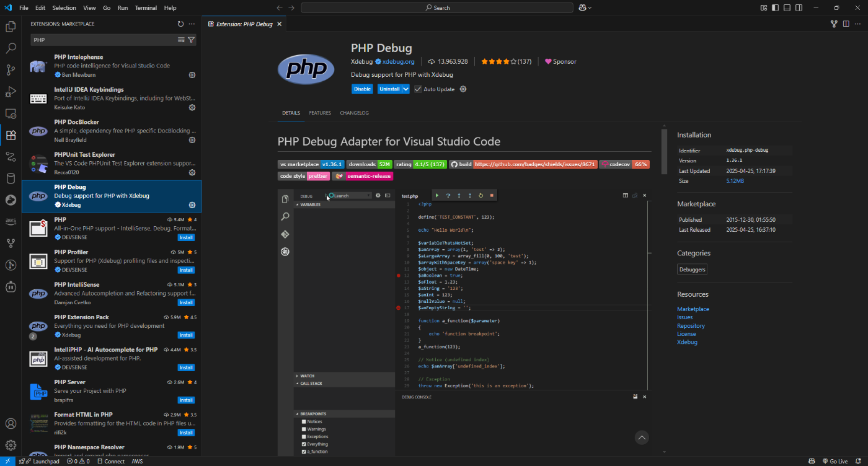Click the command center Search box
Viewport: 868px width, 466px height.
[x=437, y=8]
